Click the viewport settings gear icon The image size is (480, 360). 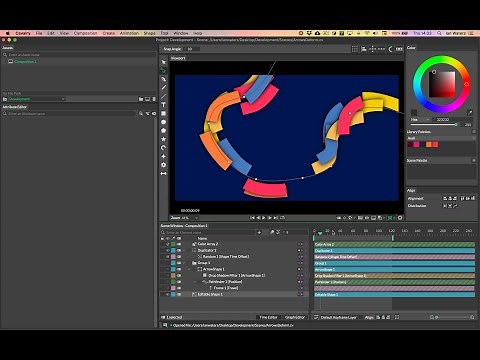[x=400, y=218]
